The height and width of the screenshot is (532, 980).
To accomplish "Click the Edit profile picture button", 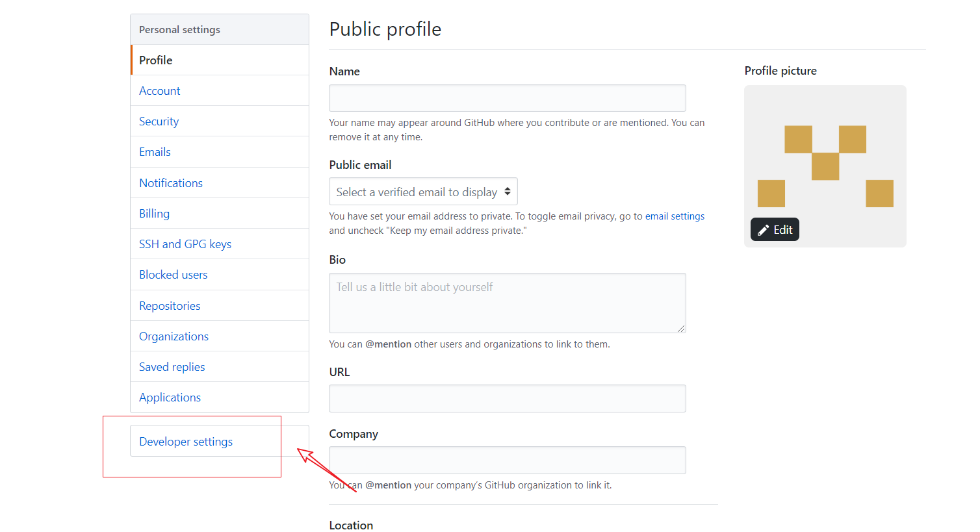I will [x=775, y=229].
